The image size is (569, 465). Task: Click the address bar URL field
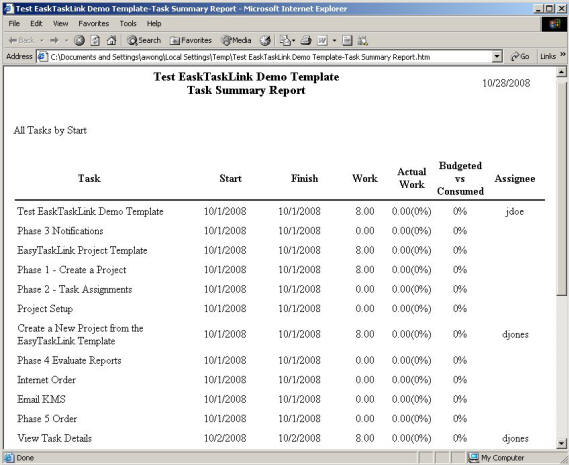click(269, 57)
